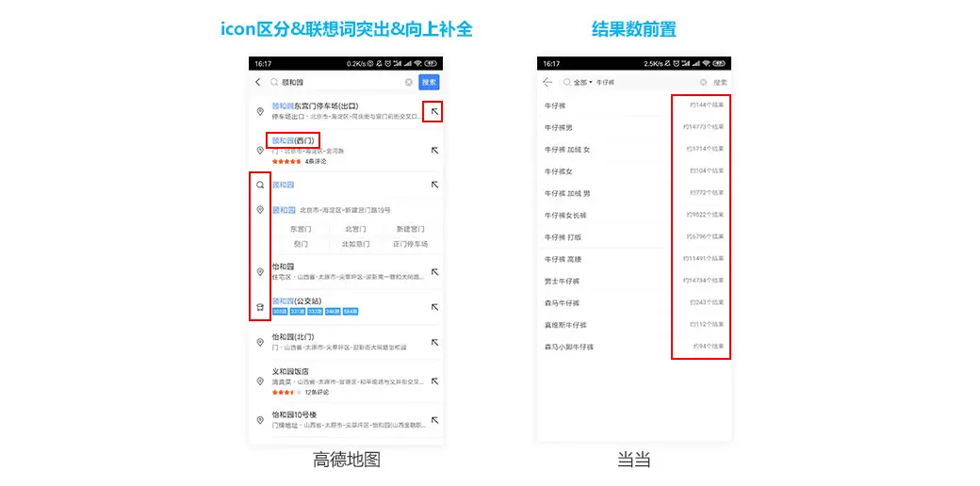Select 森马牛仔裤 suggestion
The image size is (980, 486).
pyautogui.click(x=562, y=303)
